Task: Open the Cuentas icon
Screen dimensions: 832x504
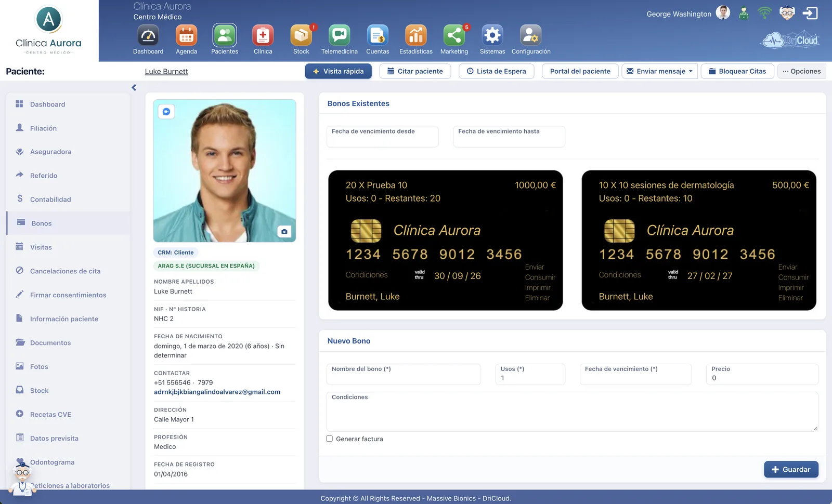Action: point(378,36)
